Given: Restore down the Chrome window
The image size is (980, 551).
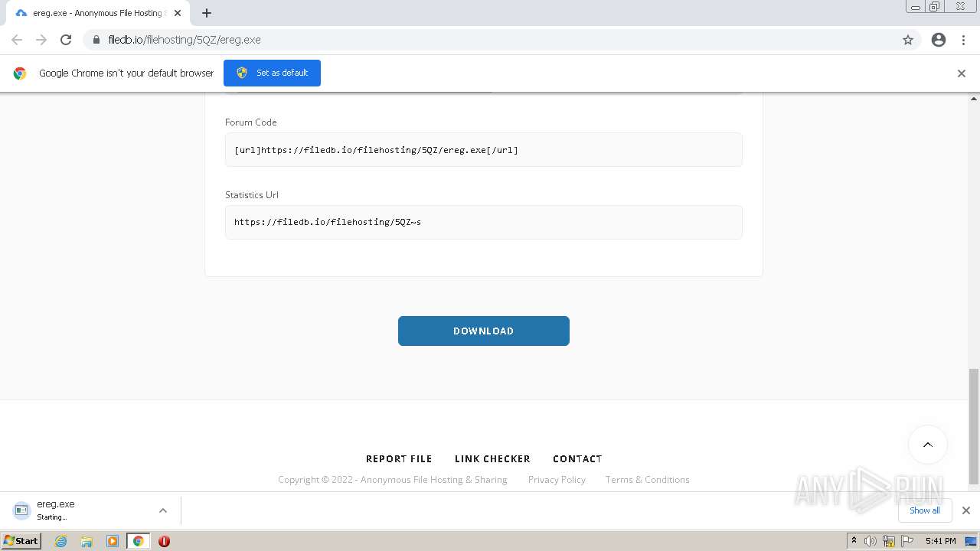Looking at the screenshot, I should [935, 6].
